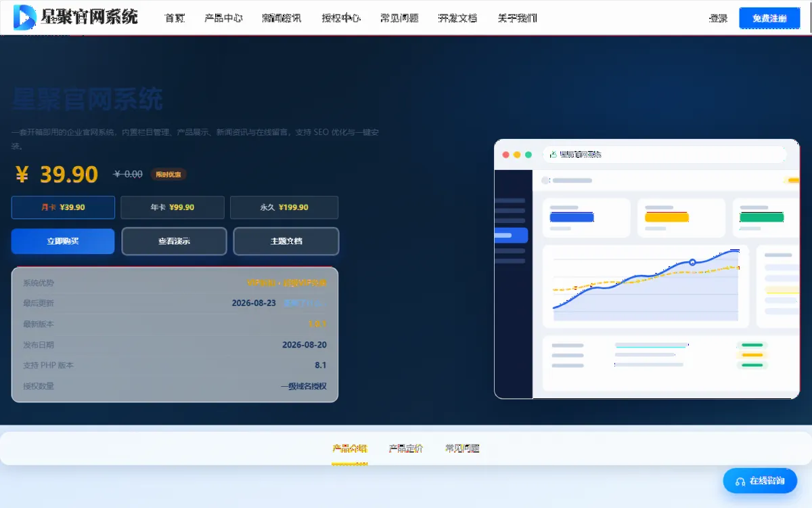Screen dimensions: 812x508
Task: Click the 2026-08-20 release date value
Action: pos(304,345)
